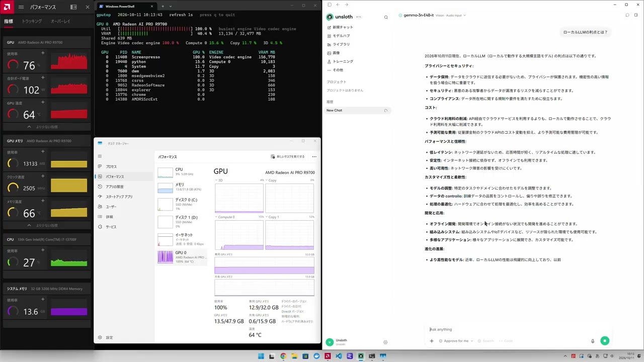Image resolution: width=644 pixels, height=362 pixels.
Task: Go back with Unsloth back arrow
Action: point(338,5)
